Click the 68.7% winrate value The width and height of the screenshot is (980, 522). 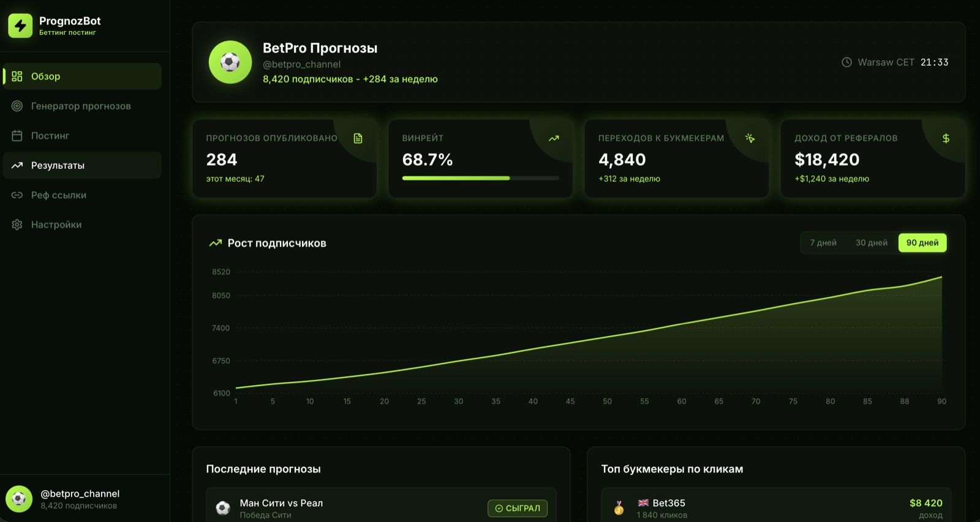(x=428, y=160)
